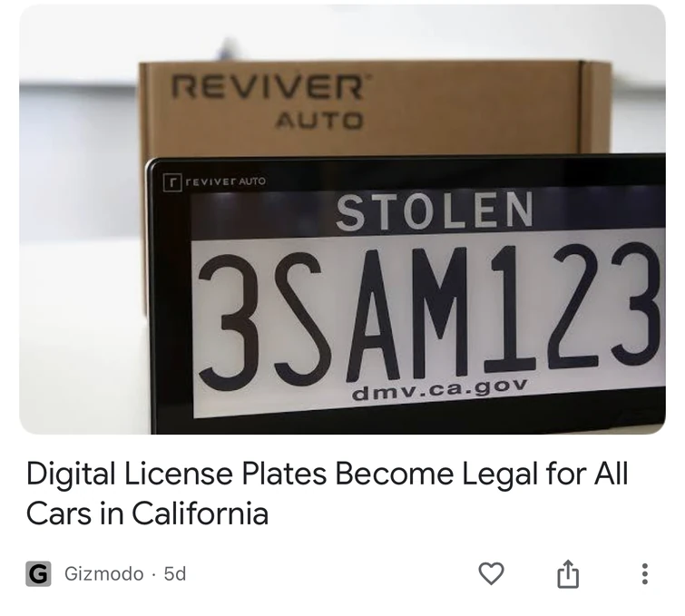
Task: Click the STOLEN text on the plate
Action: coord(435,211)
